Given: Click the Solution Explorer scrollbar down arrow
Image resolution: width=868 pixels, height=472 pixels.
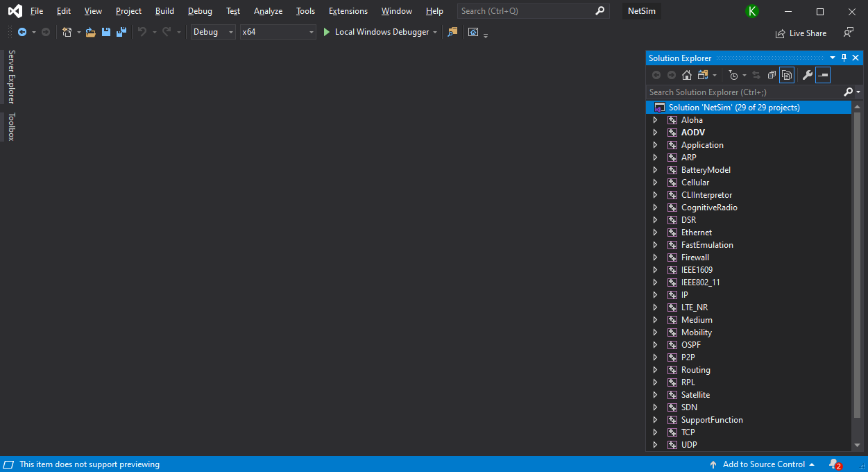Looking at the screenshot, I should click(857, 445).
